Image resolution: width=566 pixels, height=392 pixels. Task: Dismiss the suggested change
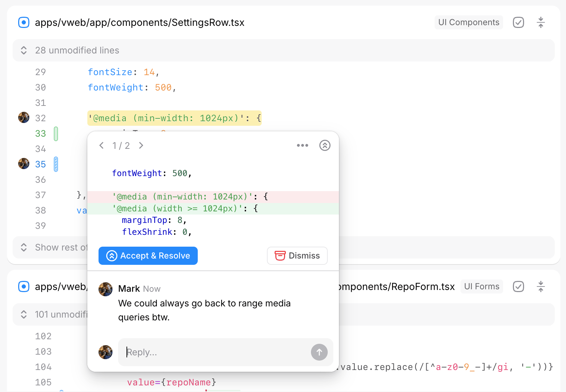point(297,256)
